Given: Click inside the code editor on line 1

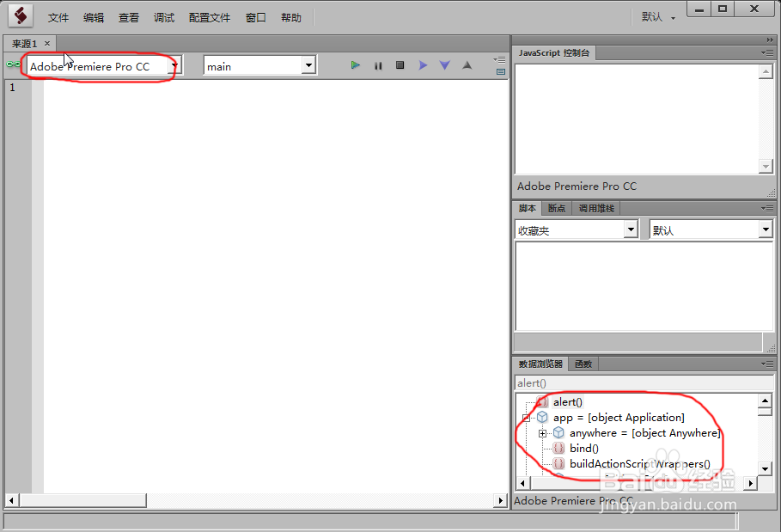Looking at the screenshot, I should click(276, 88).
